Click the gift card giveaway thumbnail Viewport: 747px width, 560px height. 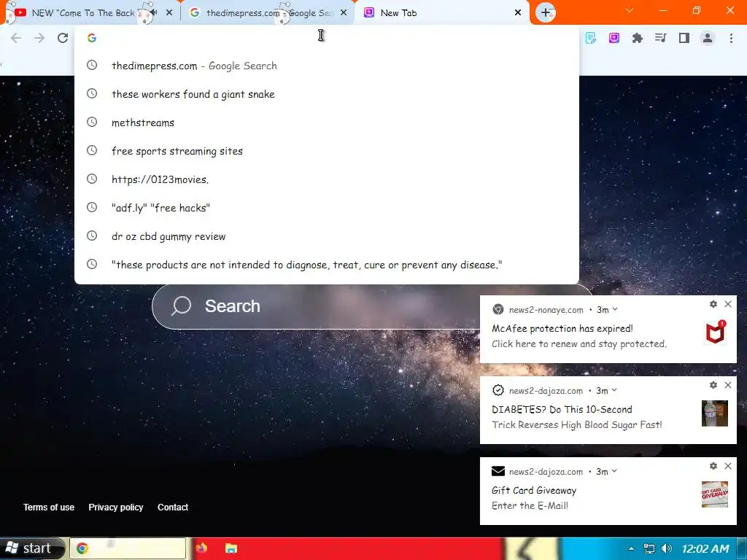(x=715, y=494)
